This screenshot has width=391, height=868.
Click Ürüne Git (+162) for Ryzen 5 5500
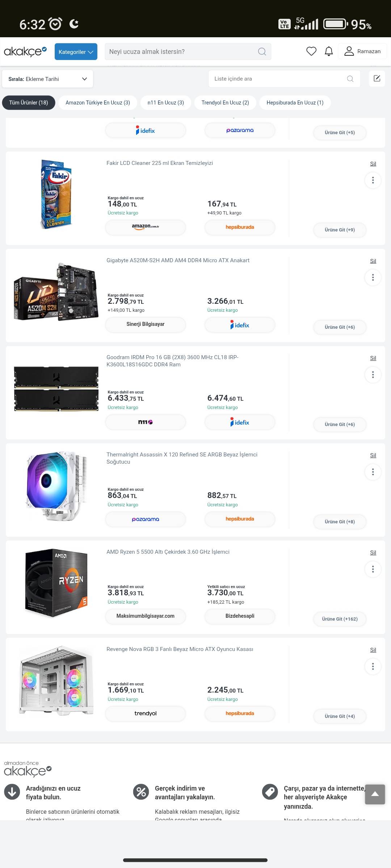tap(340, 619)
